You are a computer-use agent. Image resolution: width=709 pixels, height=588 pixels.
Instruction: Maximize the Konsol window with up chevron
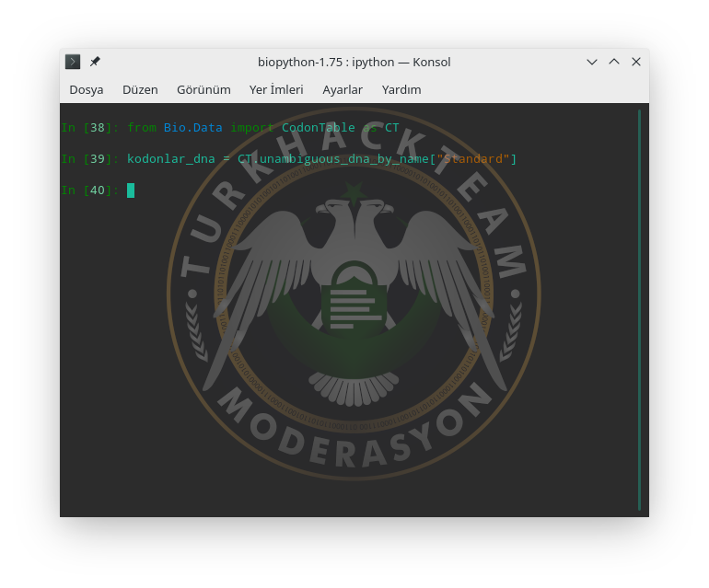pyautogui.click(x=614, y=62)
